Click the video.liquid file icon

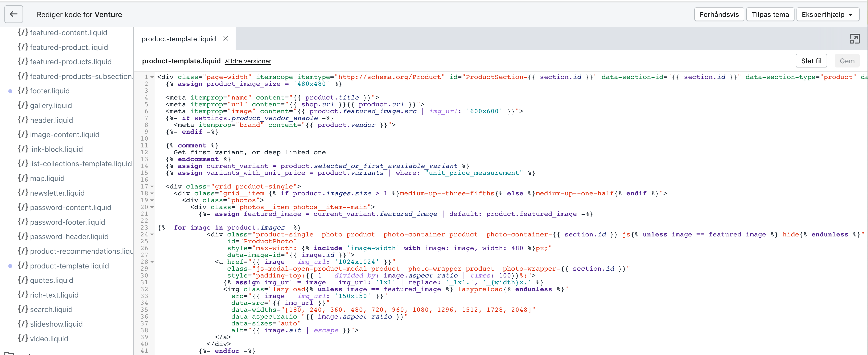tap(23, 339)
